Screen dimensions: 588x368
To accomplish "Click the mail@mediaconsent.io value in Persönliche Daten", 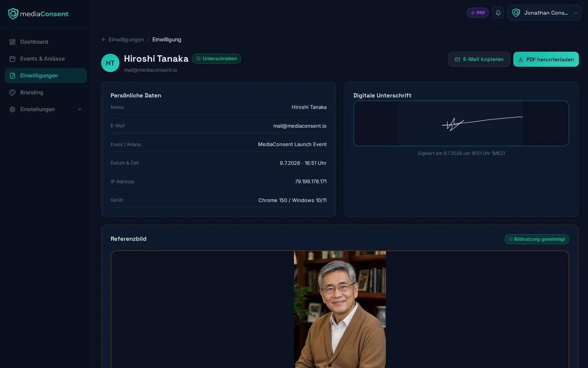I will click(300, 126).
